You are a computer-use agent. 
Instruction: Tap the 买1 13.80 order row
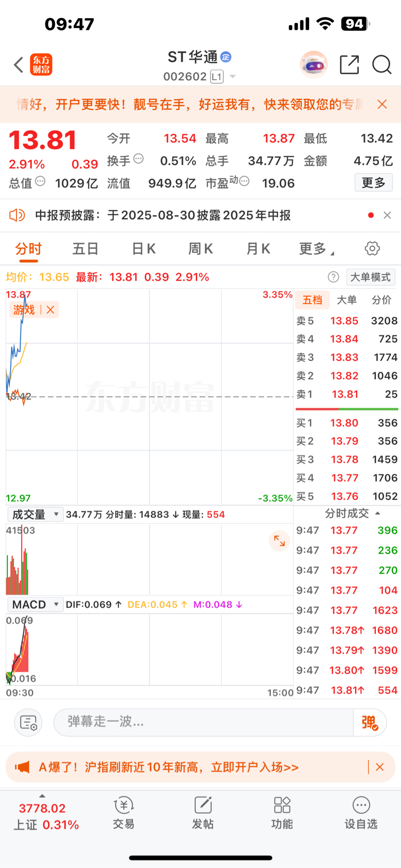tap(347, 423)
